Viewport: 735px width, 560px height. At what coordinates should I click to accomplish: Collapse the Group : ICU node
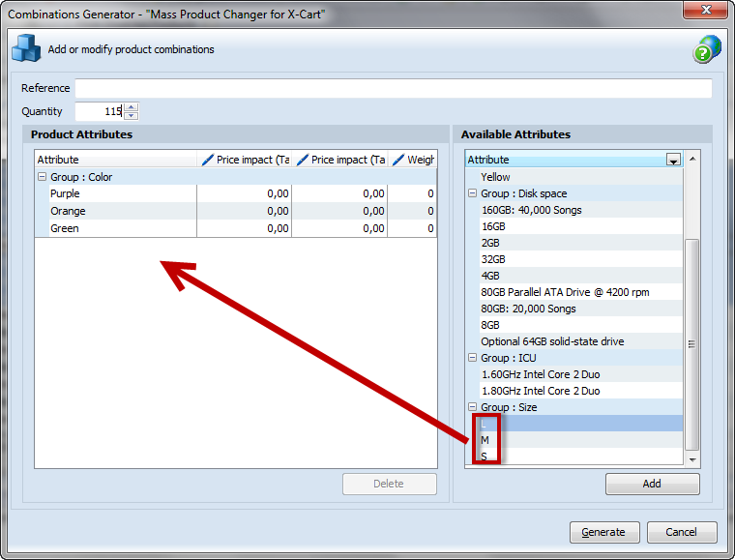pyautogui.click(x=473, y=358)
